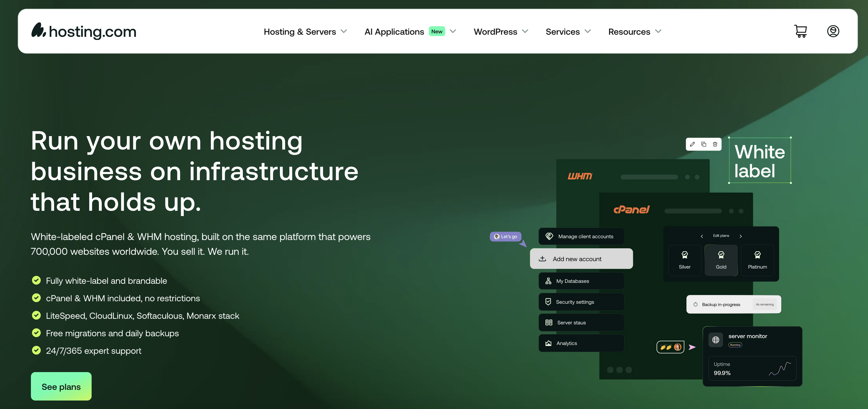
Task: Click "cPanel & WHM included, no restrictions"
Action: [x=123, y=298]
